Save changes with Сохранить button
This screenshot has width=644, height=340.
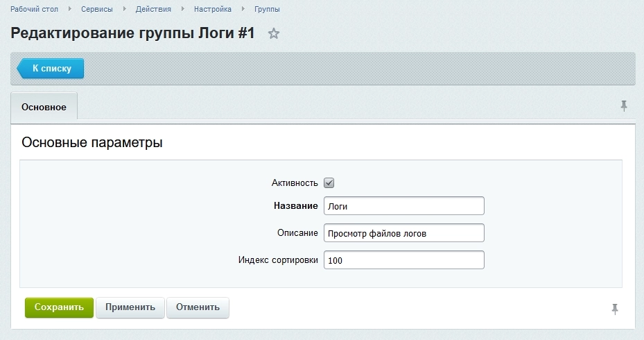click(59, 307)
